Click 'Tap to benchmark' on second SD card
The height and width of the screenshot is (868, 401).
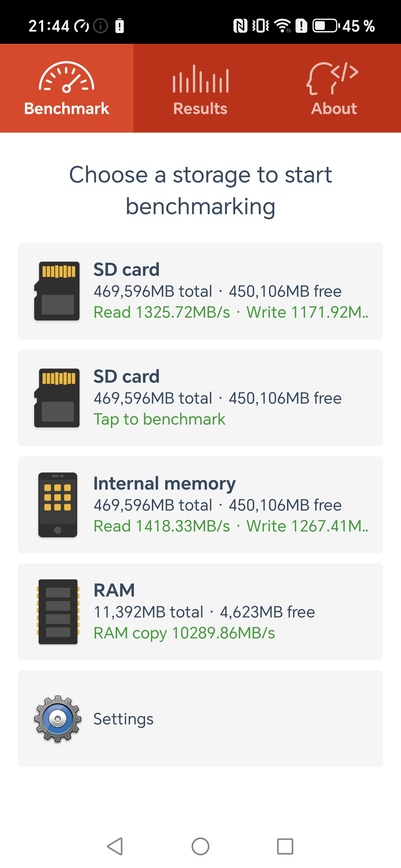(159, 419)
